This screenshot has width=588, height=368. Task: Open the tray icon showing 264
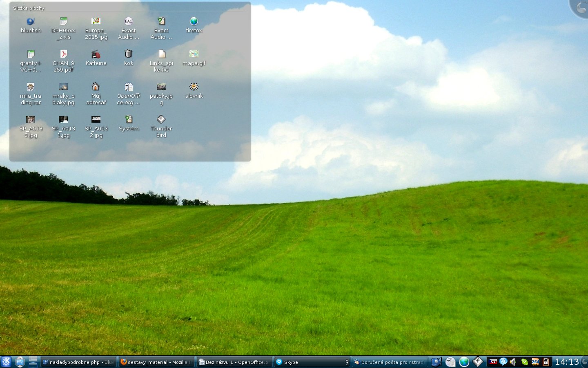(535, 362)
